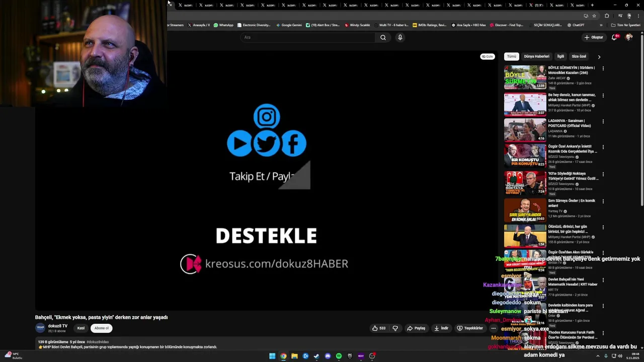This screenshot has height=362, width=644.
Task: Open options for BÖYLE SÜRMEYİN video
Action: coord(603,68)
